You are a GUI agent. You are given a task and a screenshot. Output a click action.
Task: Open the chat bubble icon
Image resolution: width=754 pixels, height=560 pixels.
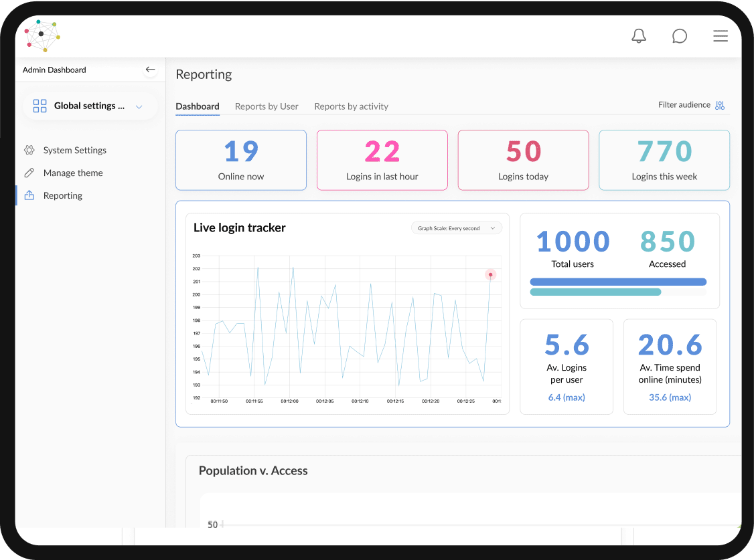point(680,36)
